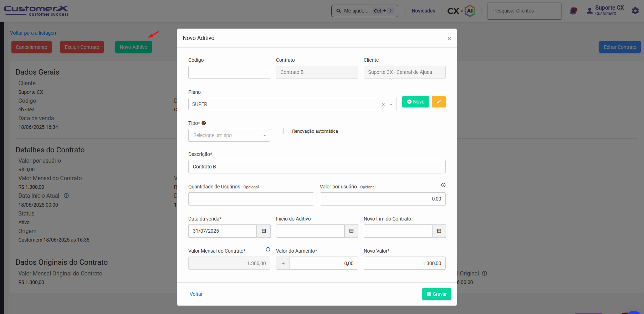Screen dimensions: 644x314
Task: Click the Código input field
Action: point(229,72)
